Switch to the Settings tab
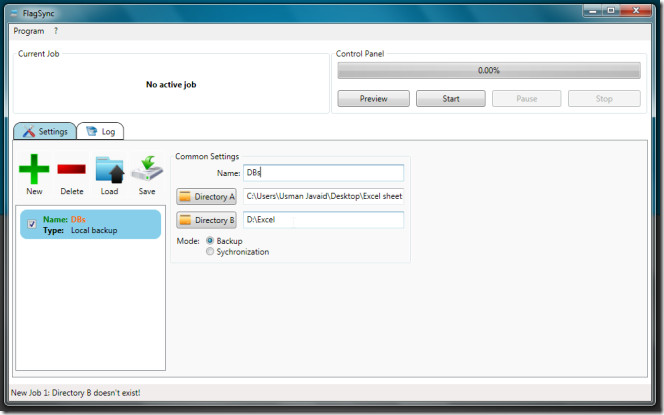This screenshot has width=664, height=415. tap(45, 131)
